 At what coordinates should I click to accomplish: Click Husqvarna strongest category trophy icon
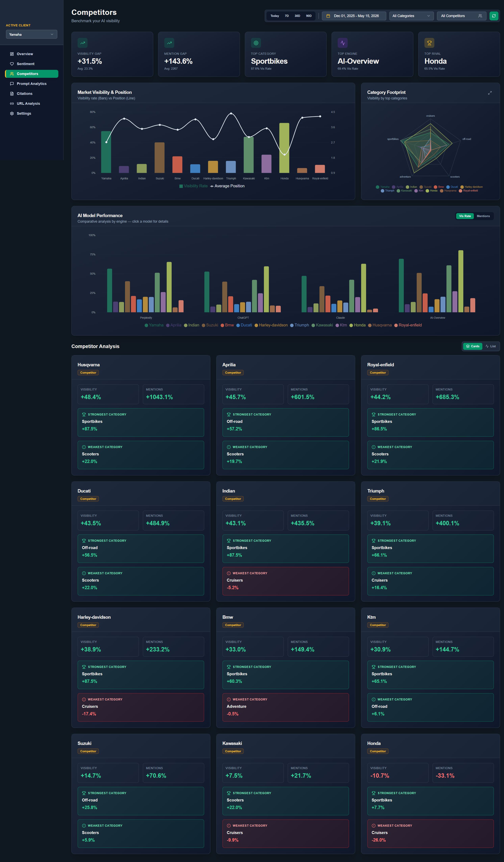(84, 415)
